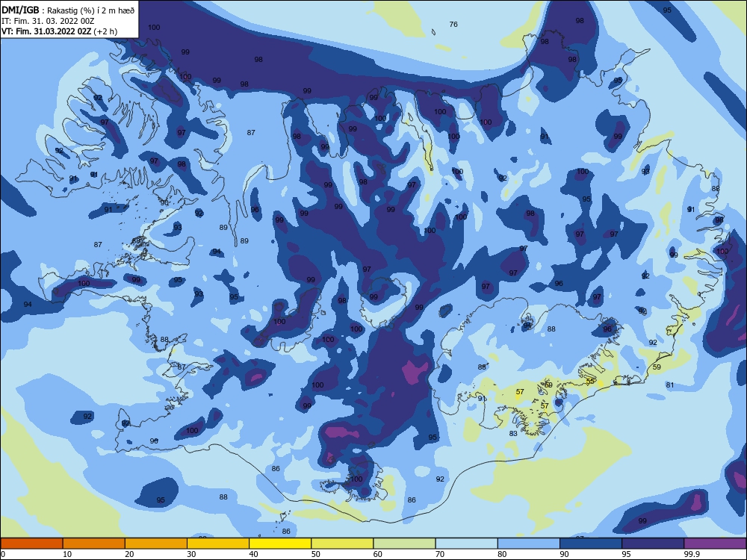The width and height of the screenshot is (747, 560).
Task: Click the legend scale label '50'
Action: [315, 554]
